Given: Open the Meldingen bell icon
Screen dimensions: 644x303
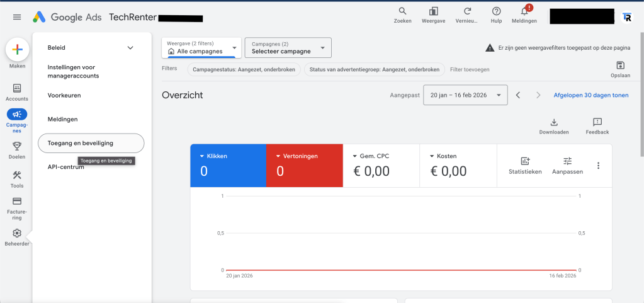Looking at the screenshot, I should point(524,12).
